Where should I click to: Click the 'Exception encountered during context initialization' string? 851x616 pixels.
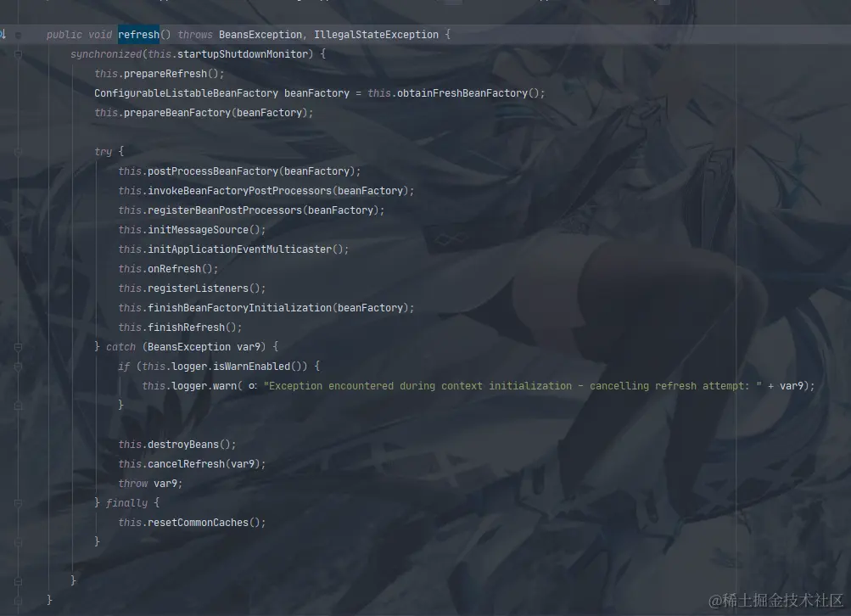pos(512,386)
